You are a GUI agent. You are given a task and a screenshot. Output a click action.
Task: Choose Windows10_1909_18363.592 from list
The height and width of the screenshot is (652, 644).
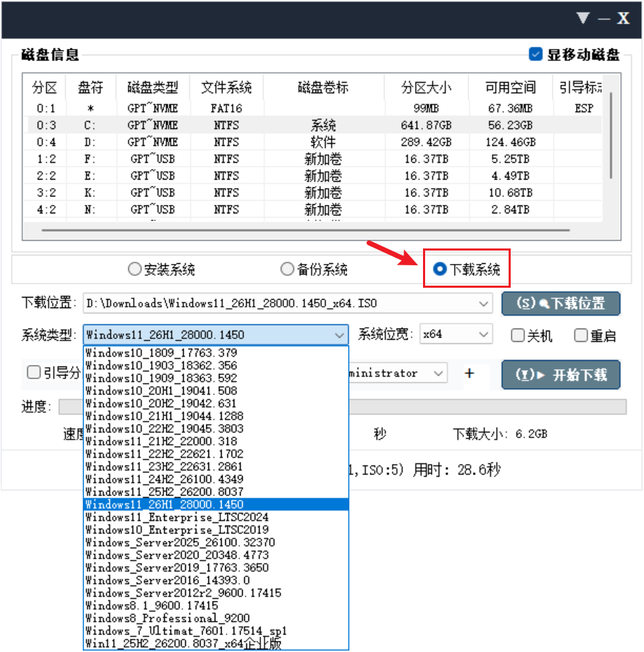[x=216, y=378]
